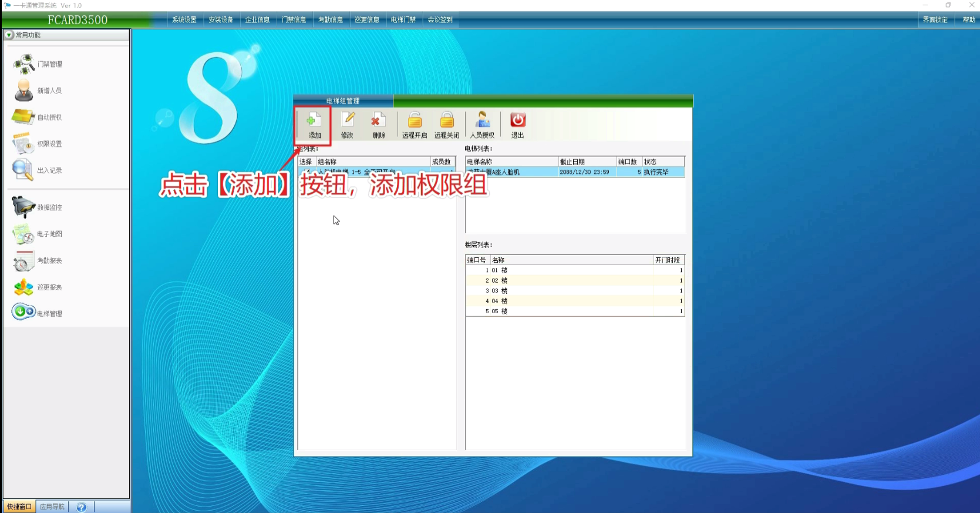
Task: Open the 电梯门禁 menu
Action: [x=403, y=20]
